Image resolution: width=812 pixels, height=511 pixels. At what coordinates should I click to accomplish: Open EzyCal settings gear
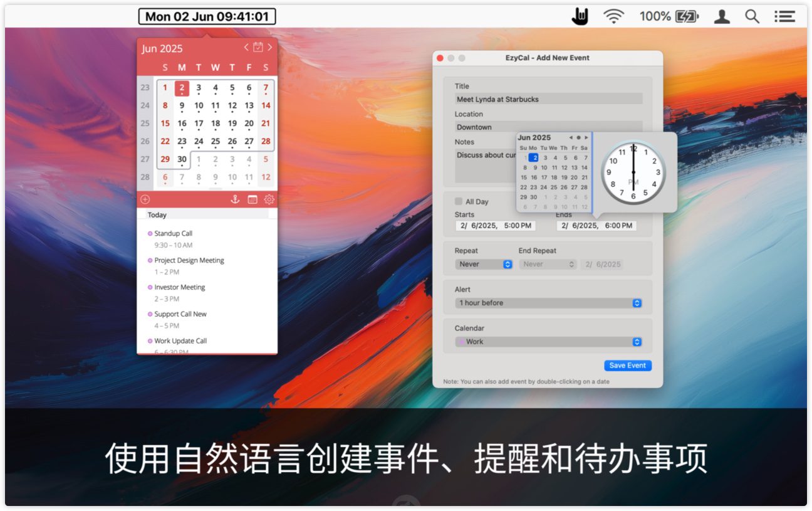(269, 199)
